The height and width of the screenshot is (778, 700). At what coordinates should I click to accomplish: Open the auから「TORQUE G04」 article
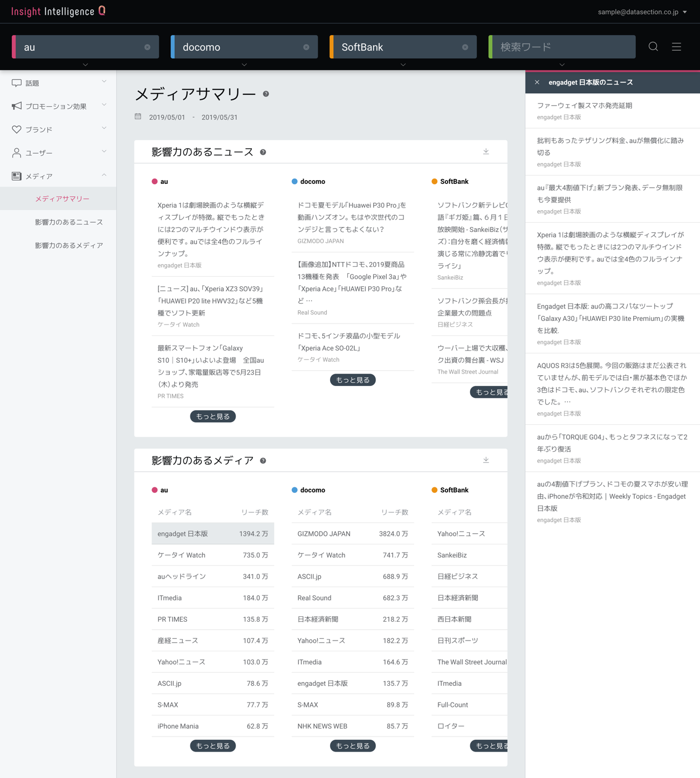(x=613, y=448)
